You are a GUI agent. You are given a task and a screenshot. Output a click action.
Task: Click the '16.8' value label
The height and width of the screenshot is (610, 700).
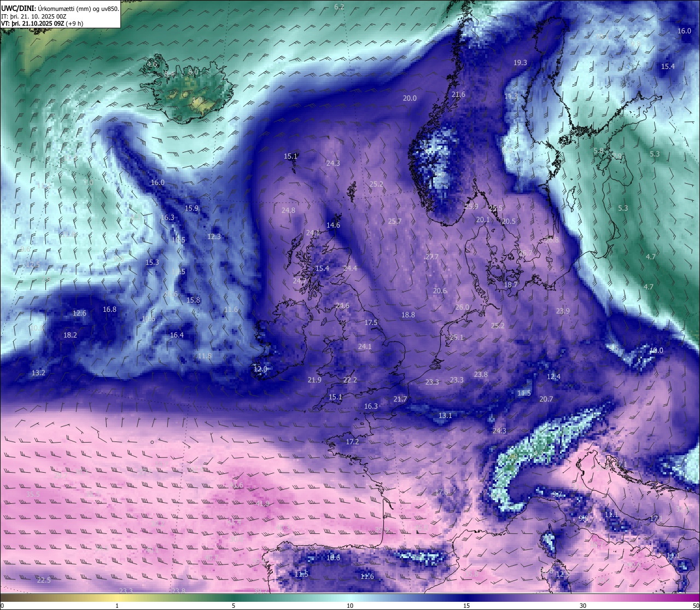click(109, 310)
